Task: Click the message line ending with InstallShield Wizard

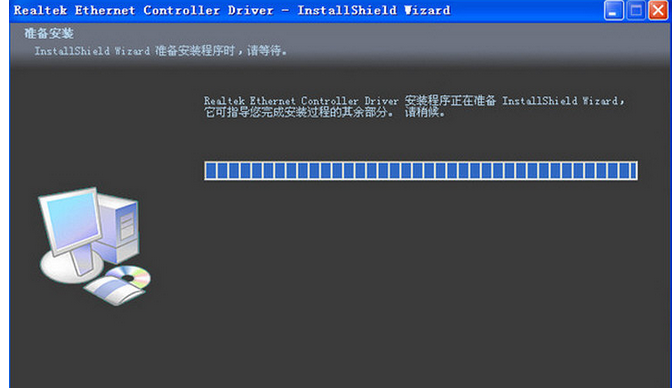Action: 413,101
